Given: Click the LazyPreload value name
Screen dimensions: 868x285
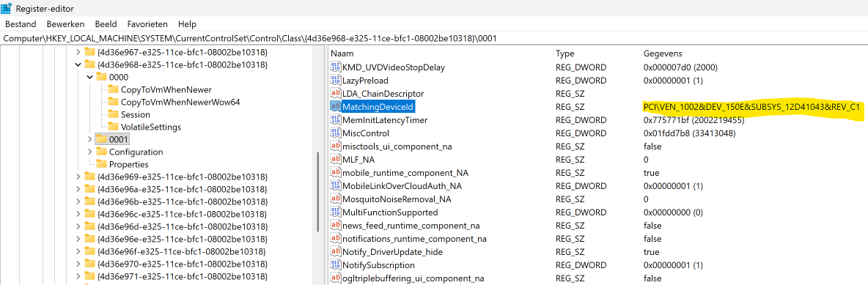Looking at the screenshot, I should tap(365, 81).
